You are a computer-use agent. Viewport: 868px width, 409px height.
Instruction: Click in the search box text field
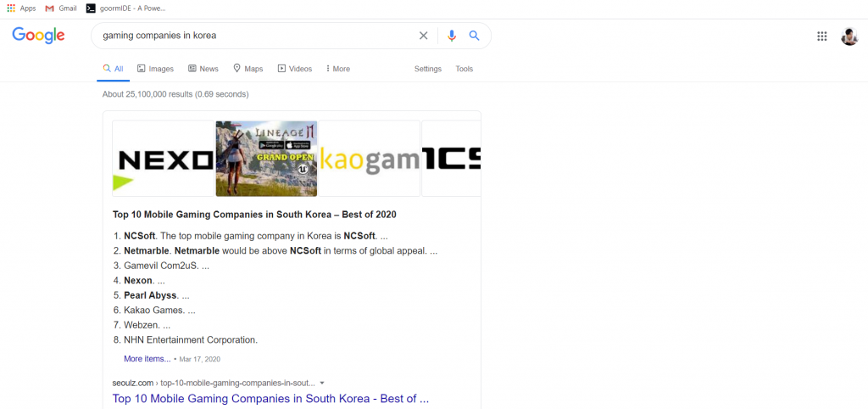(254, 36)
